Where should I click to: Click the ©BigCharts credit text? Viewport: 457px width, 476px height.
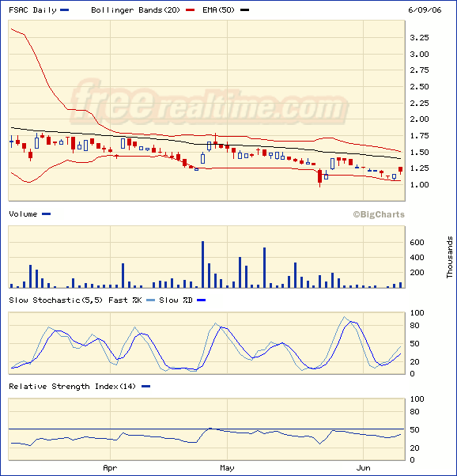coord(379,214)
